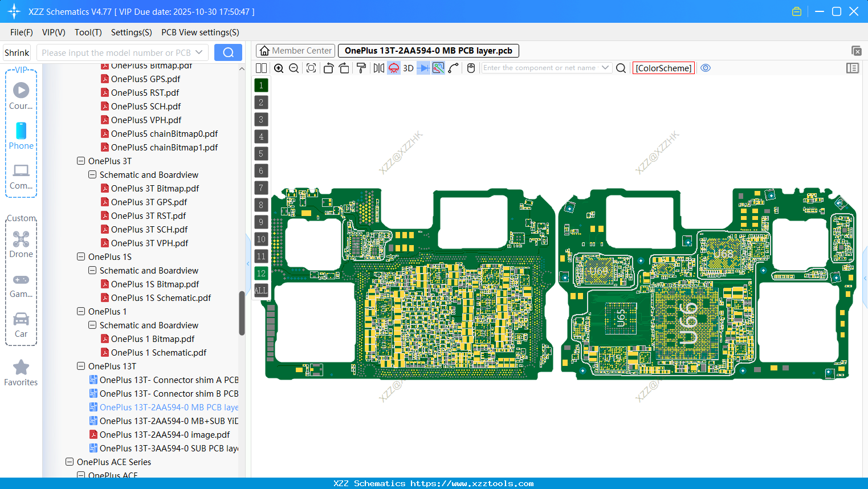The width and height of the screenshot is (868, 489).
Task: Enable the ALL layers toggle
Action: click(261, 290)
